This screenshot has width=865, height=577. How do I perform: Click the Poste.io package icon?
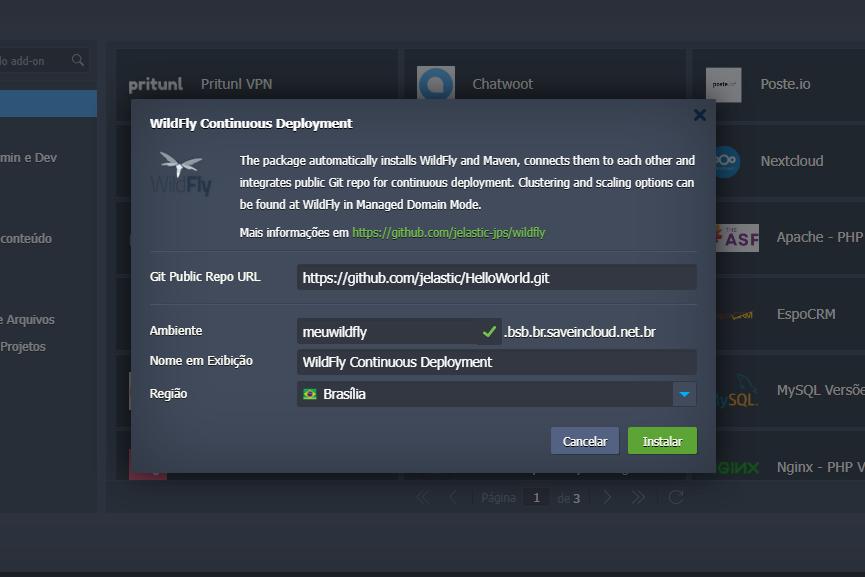723,85
